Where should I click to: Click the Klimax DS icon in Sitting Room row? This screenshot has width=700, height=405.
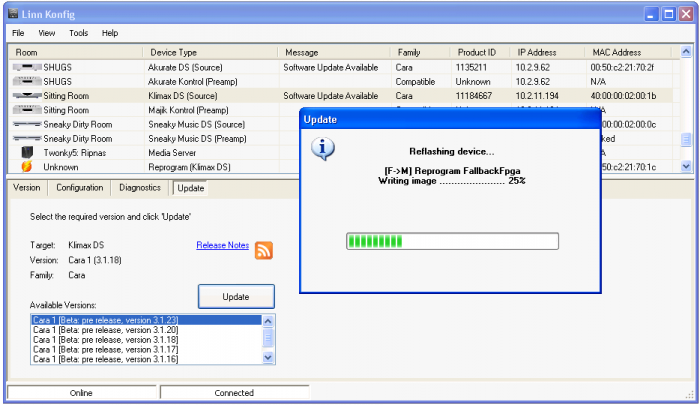(27, 96)
